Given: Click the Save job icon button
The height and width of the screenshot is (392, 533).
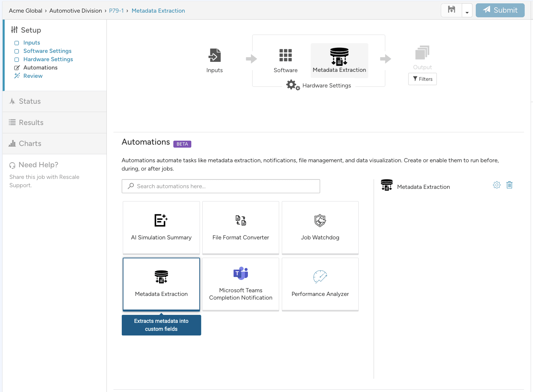Looking at the screenshot, I should coord(451,10).
